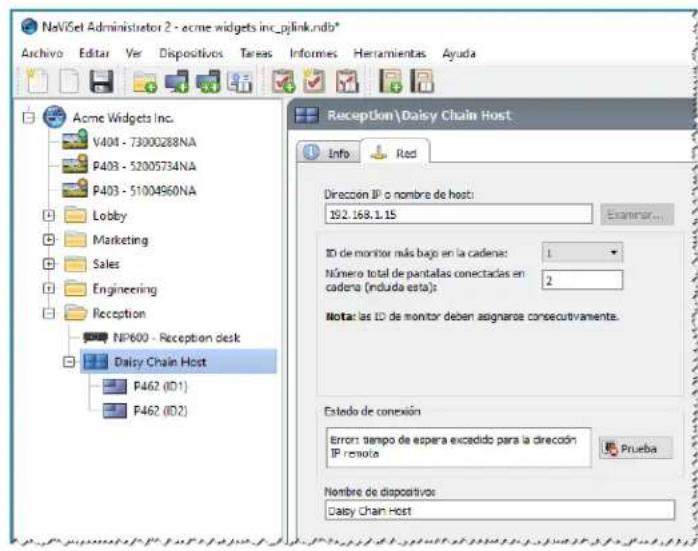The height and width of the screenshot is (551, 698).
Task: Click the Examinar... button
Action: (x=637, y=215)
